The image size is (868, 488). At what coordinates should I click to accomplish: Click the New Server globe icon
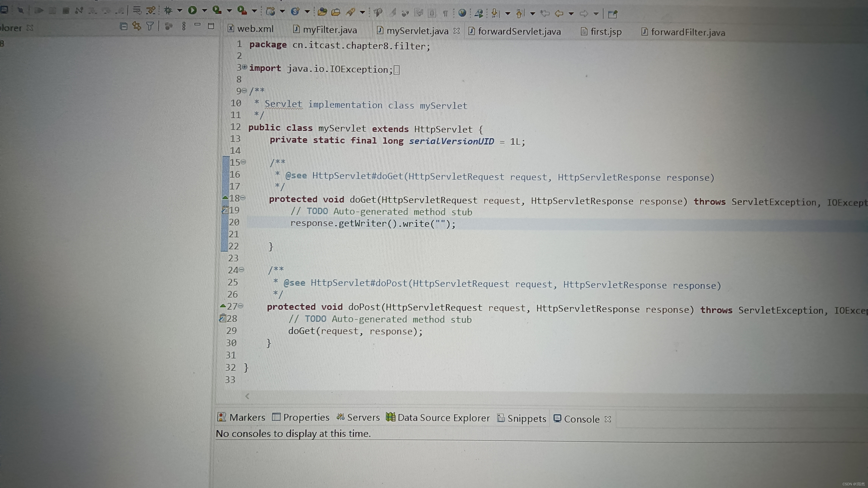pos(270,11)
